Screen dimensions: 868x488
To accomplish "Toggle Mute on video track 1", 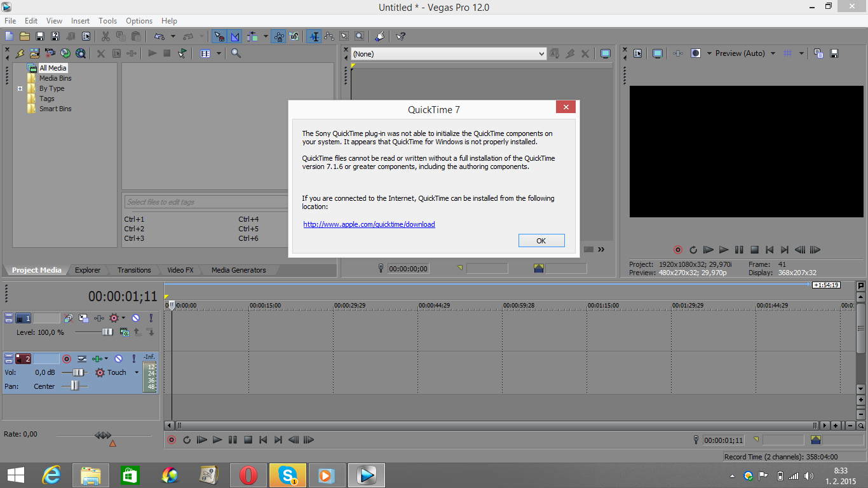I will coord(135,318).
